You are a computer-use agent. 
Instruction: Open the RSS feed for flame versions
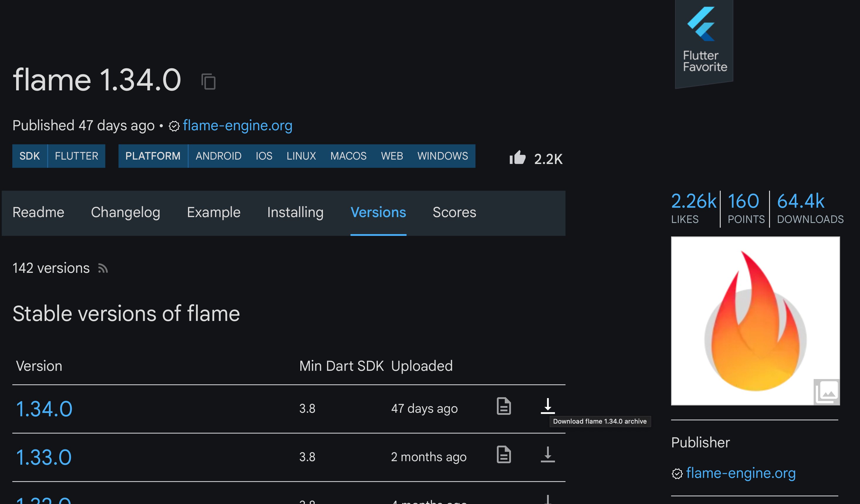(x=102, y=268)
